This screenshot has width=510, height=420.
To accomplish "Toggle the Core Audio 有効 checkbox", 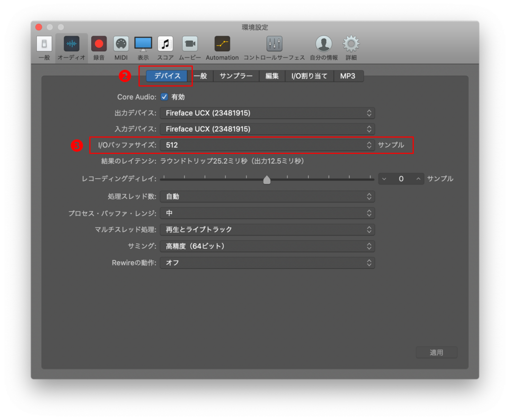I will click(x=164, y=97).
